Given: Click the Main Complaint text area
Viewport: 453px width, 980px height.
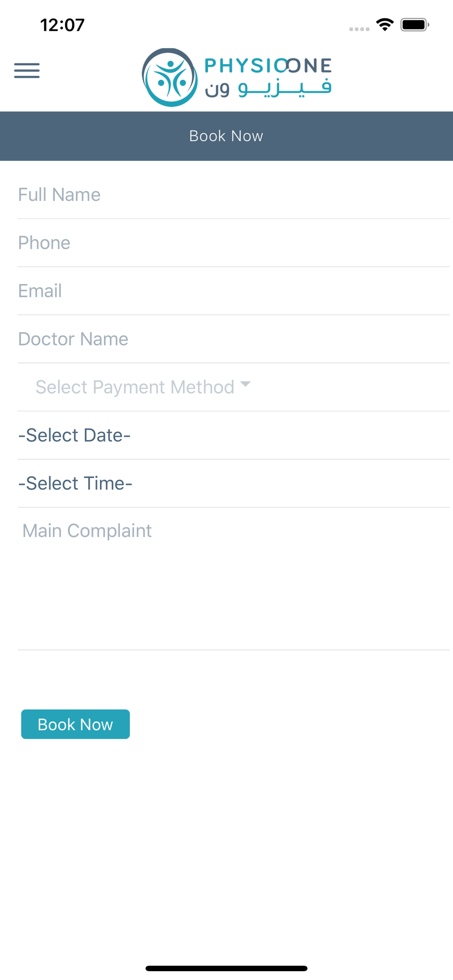Looking at the screenshot, I should pos(233,578).
